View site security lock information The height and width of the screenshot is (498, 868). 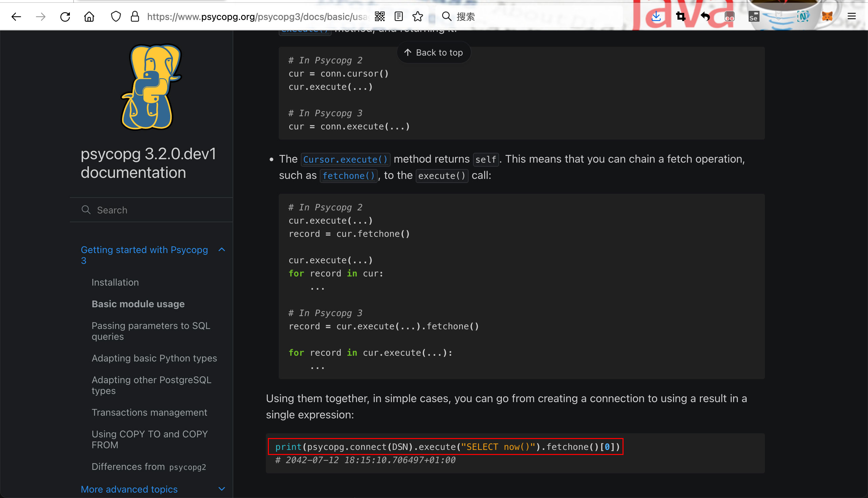click(x=135, y=16)
